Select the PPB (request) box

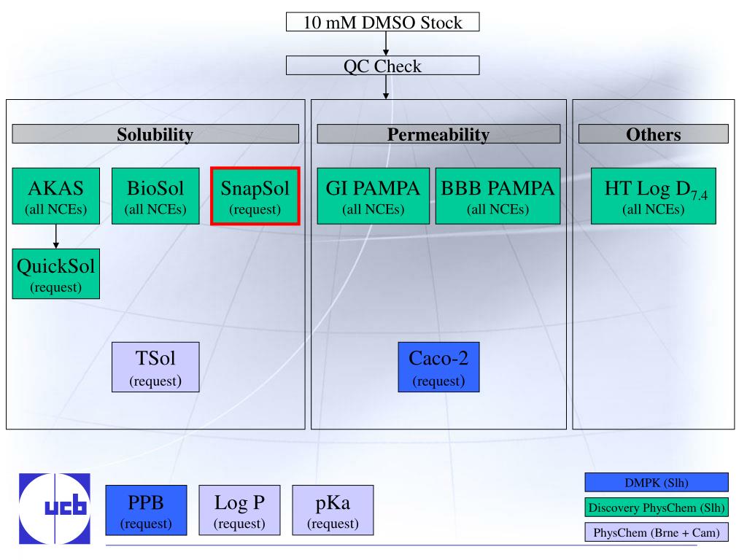coord(146,510)
